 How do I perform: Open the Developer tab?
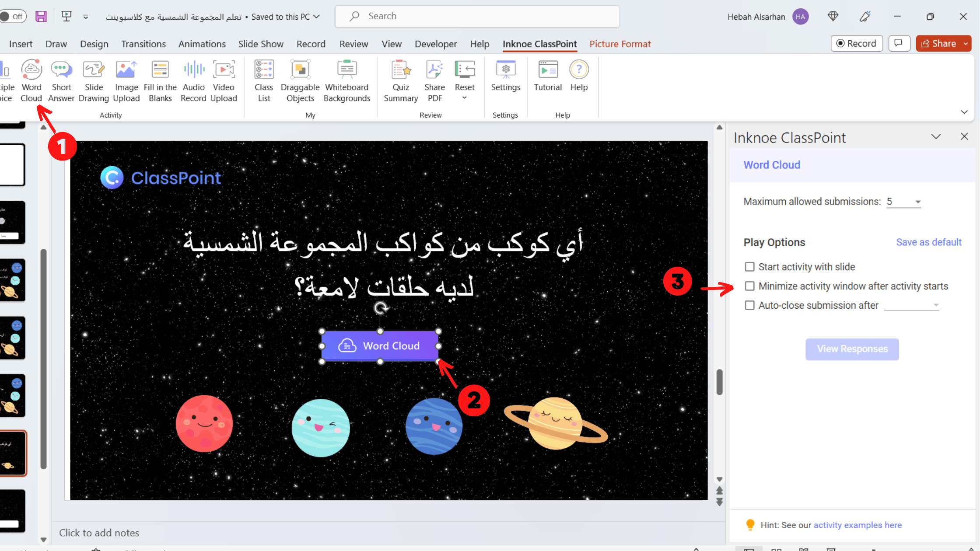click(435, 44)
